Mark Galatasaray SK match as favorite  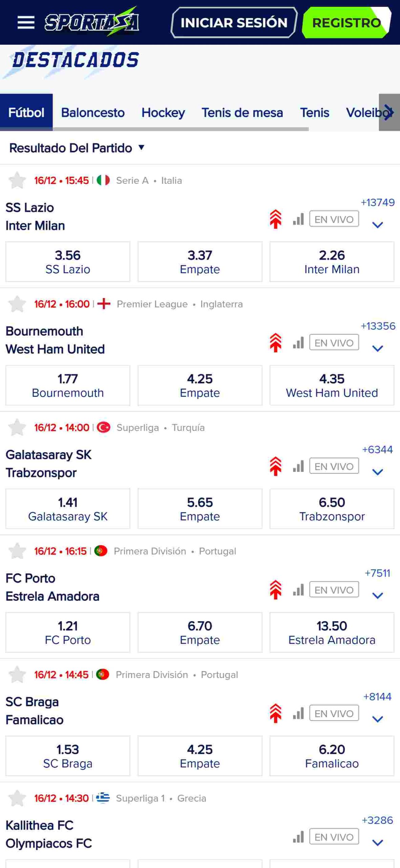(17, 427)
